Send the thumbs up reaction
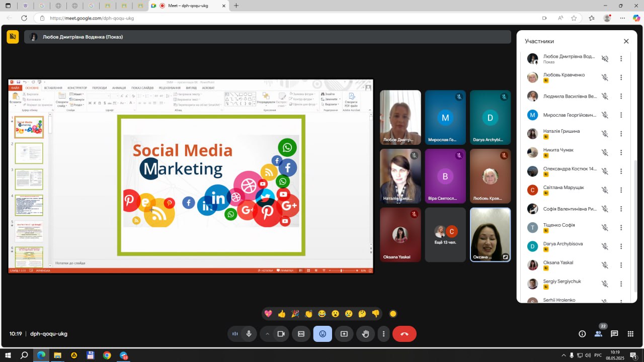 click(x=281, y=314)
